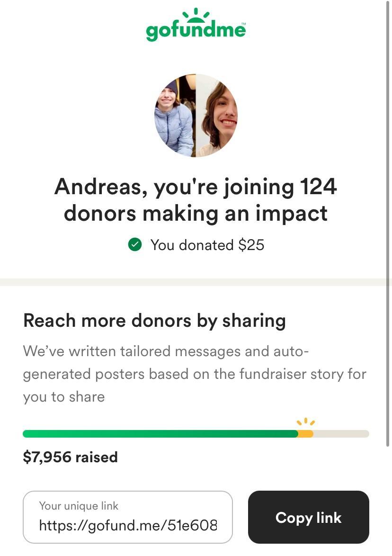Image resolution: width=392 pixels, height=556 pixels.
Task: Select the photo half with long-haired smiling person
Action: (x=217, y=116)
